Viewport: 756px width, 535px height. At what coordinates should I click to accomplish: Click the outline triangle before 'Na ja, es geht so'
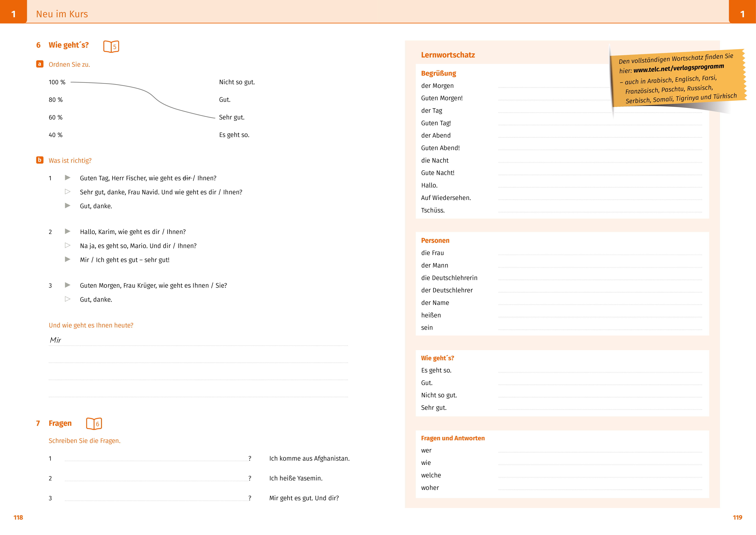(68, 245)
